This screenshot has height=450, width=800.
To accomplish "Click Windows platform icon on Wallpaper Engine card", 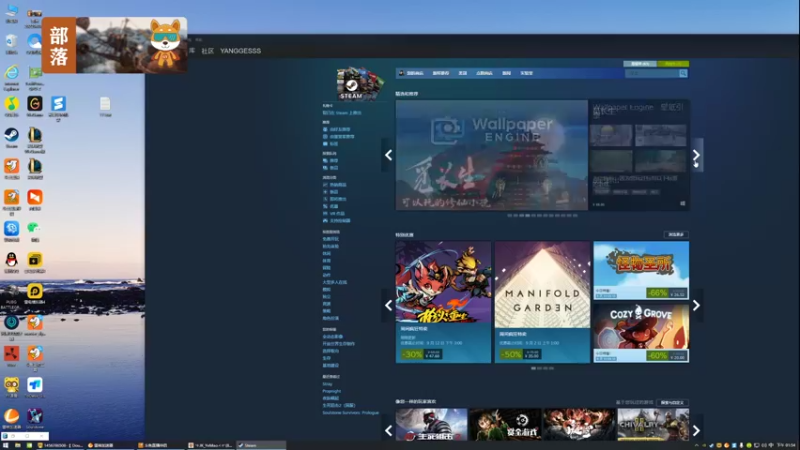I will coord(682,204).
